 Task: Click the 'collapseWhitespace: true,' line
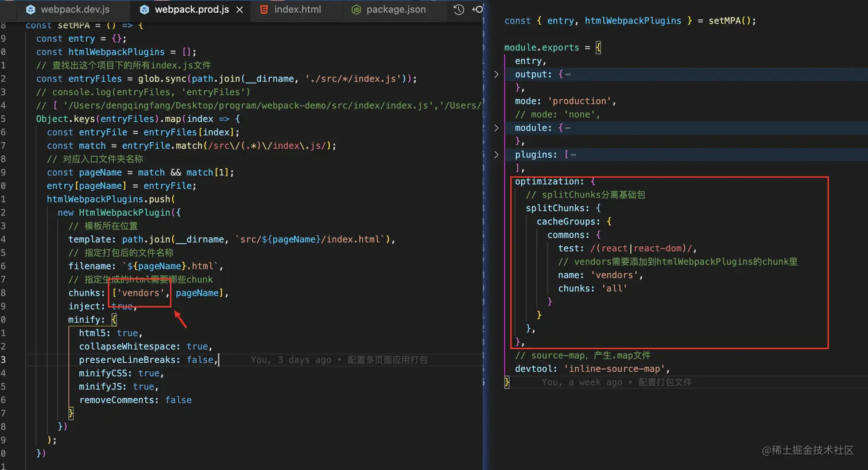tap(146, 346)
